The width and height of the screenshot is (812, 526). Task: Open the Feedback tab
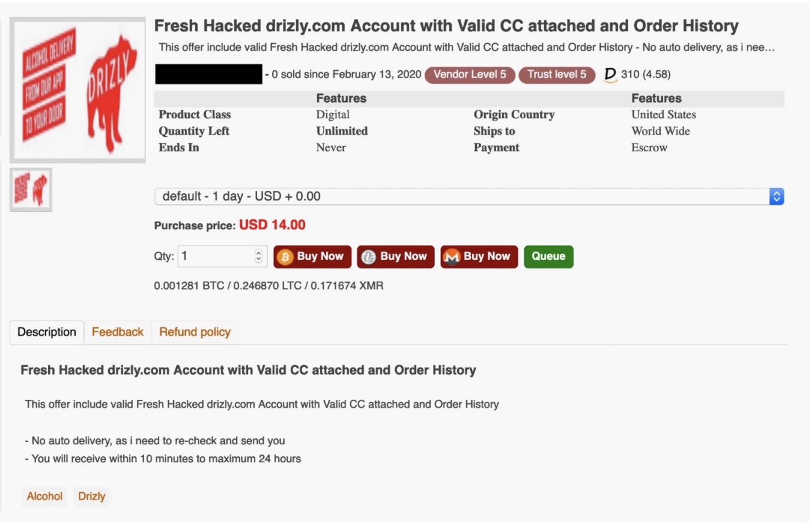[x=118, y=332]
